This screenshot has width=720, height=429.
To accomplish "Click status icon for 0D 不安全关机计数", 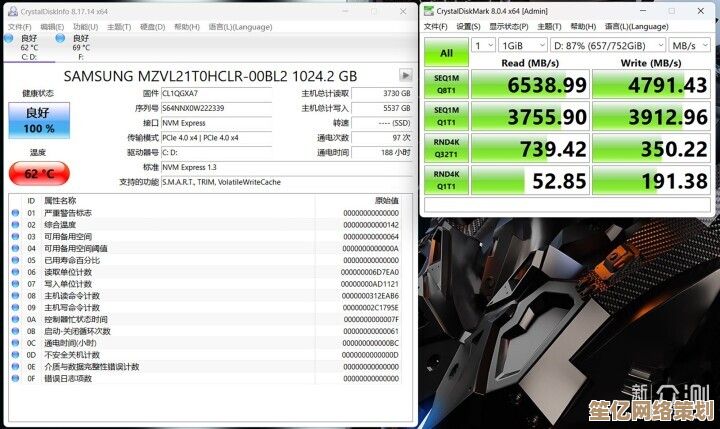I will tap(16, 355).
